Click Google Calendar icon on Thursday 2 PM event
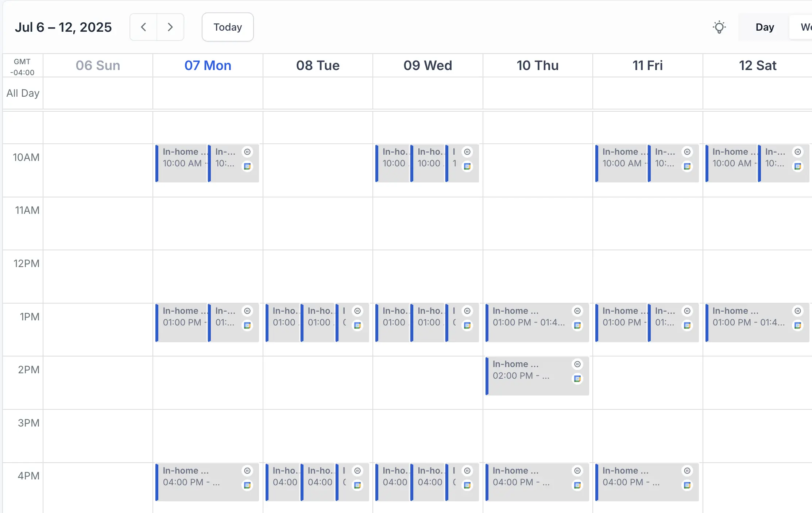This screenshot has width=812, height=513. point(577,379)
